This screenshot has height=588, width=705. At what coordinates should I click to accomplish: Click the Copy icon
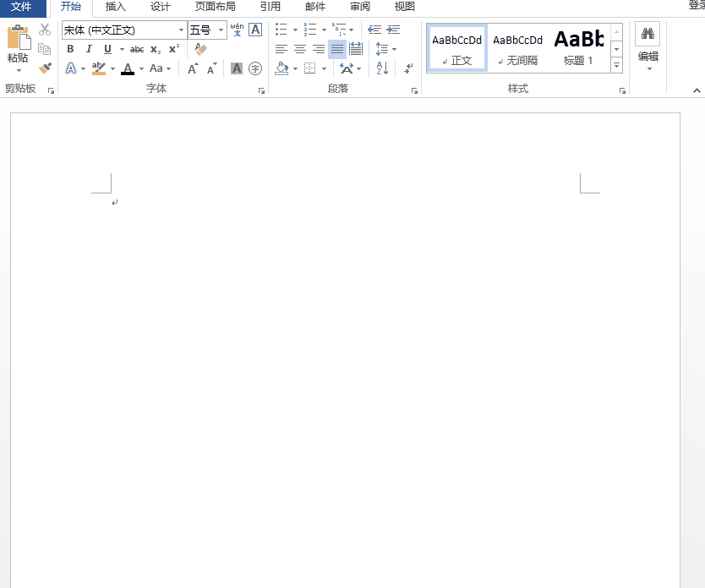point(44,48)
